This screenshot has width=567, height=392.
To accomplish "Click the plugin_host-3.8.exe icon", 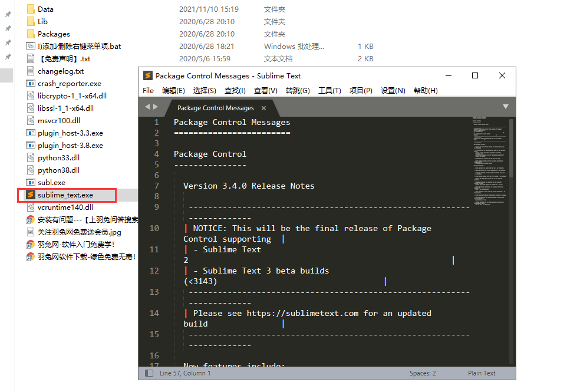I will [x=31, y=145].
